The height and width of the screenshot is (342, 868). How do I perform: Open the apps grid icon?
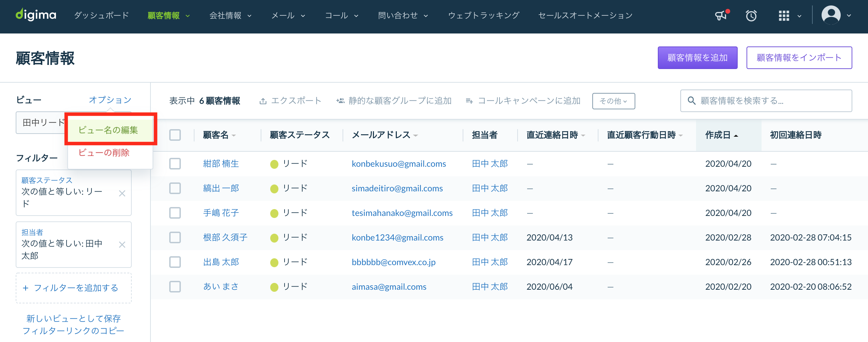point(784,15)
